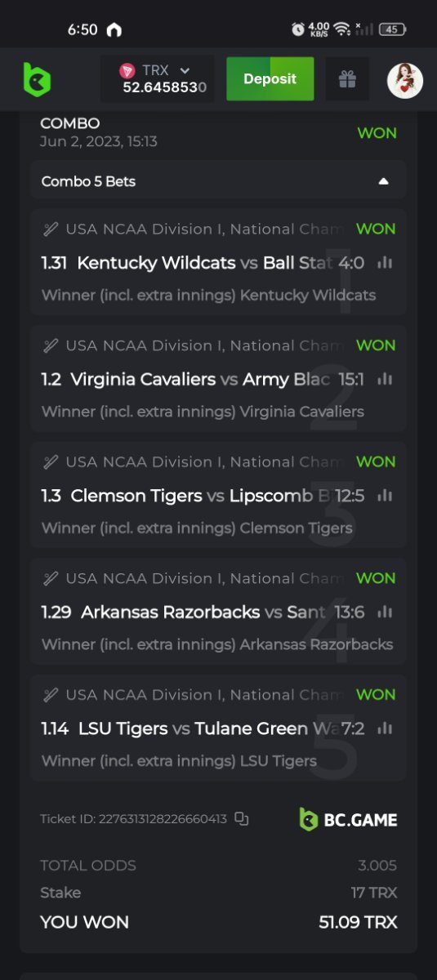View stats icon for Virginia Cavaliers match

385,380
